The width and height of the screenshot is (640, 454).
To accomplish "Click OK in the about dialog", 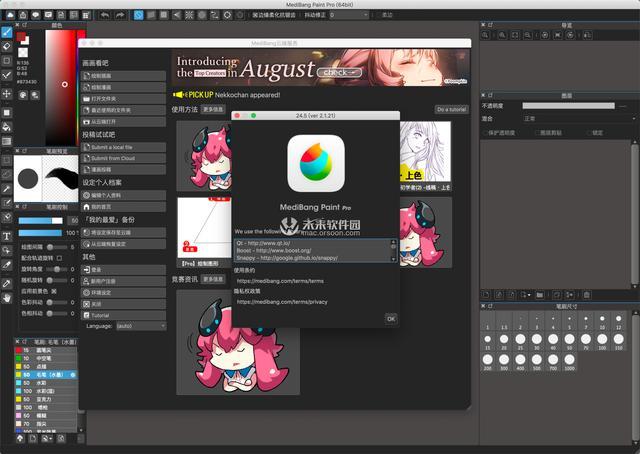I will (391, 319).
